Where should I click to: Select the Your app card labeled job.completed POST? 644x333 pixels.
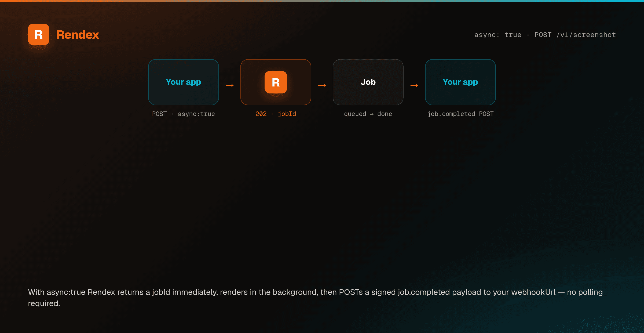click(460, 82)
